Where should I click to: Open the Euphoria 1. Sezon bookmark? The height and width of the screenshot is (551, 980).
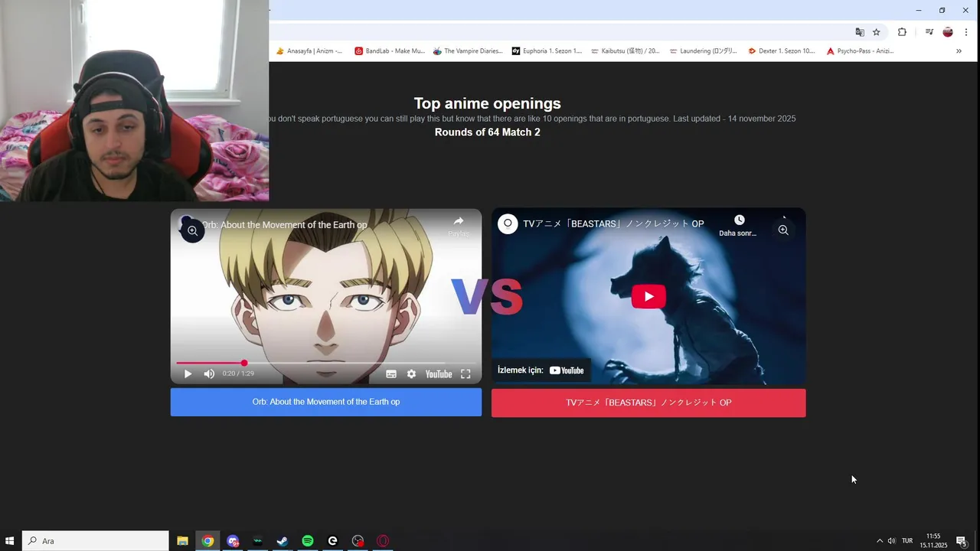pyautogui.click(x=547, y=51)
